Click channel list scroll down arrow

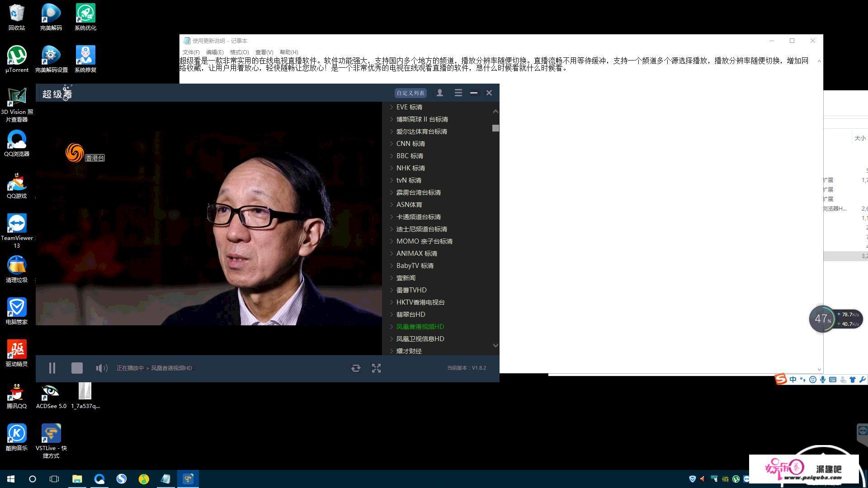(495, 345)
